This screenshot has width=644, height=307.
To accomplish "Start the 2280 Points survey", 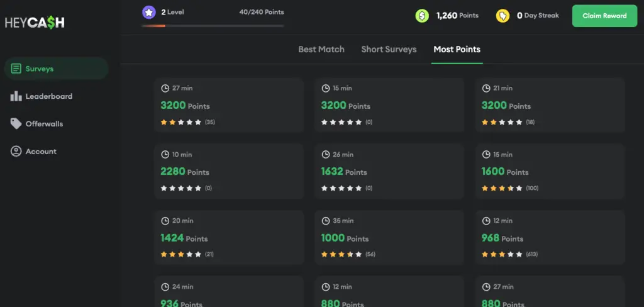I will 229,171.
